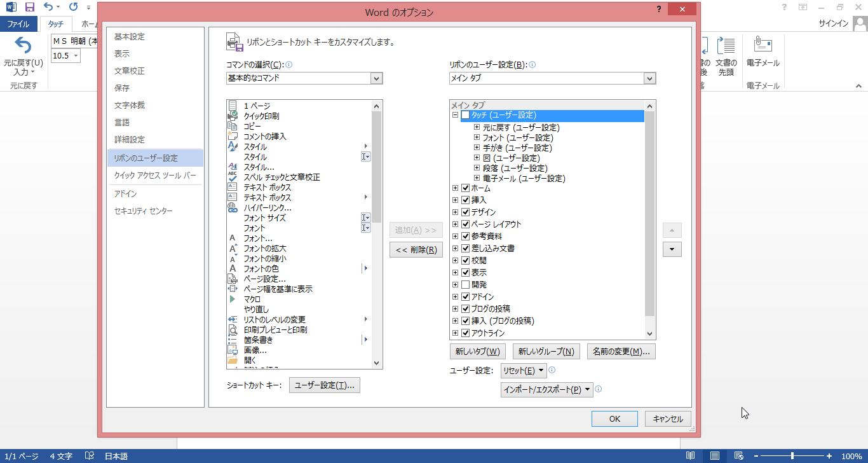Click the move down arrow button

click(672, 249)
